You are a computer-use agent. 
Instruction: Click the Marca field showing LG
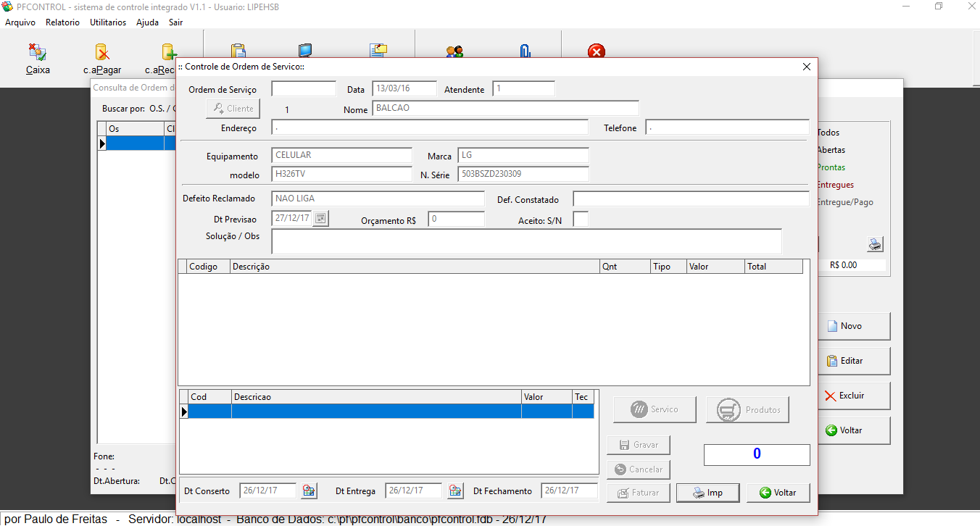tap(523, 156)
